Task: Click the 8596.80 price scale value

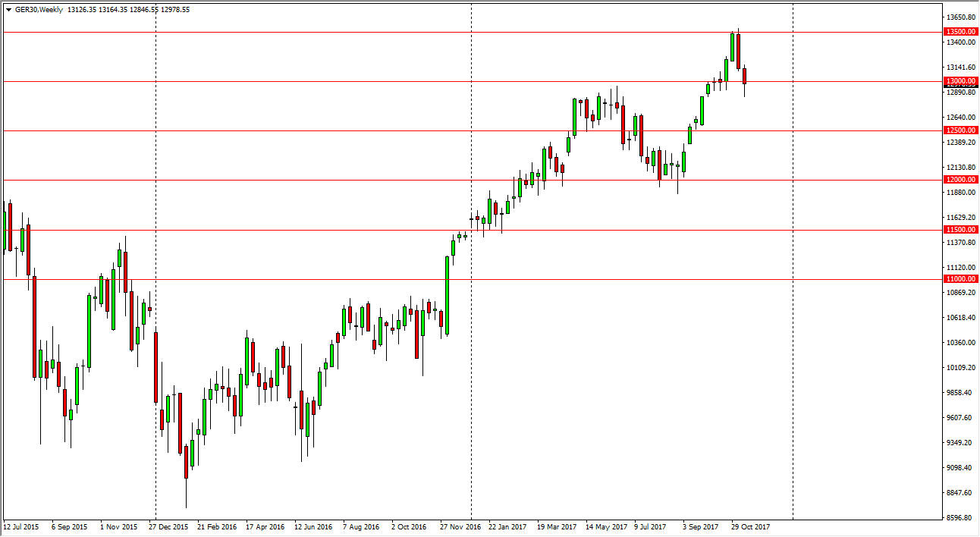Action: pos(960,518)
